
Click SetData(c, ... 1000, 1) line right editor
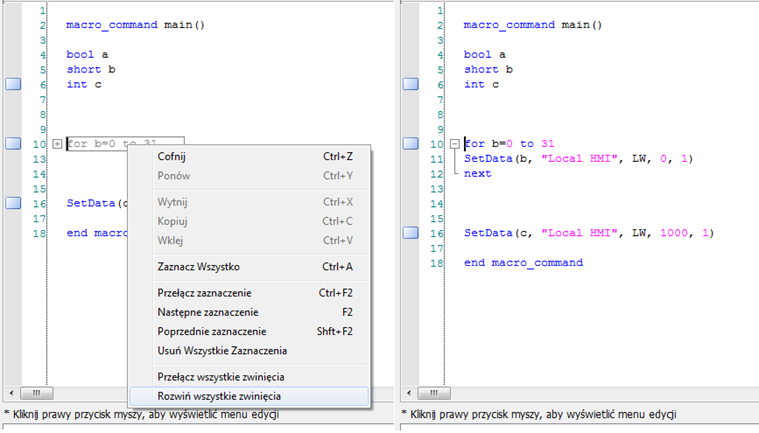pos(589,233)
